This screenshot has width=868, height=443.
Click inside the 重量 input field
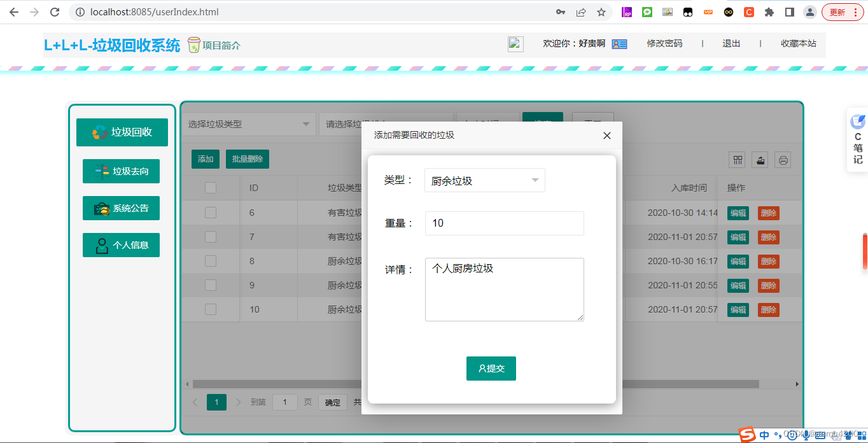pyautogui.click(x=504, y=223)
